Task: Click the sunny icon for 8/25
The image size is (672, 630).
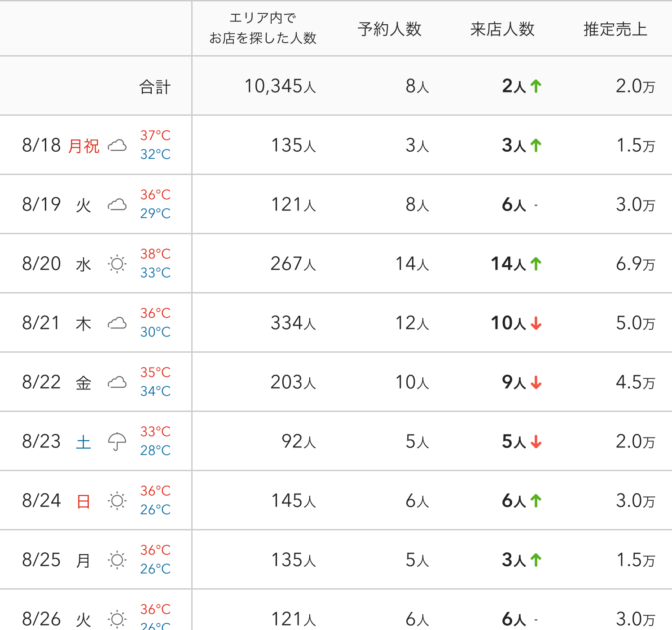Action: [x=117, y=560]
